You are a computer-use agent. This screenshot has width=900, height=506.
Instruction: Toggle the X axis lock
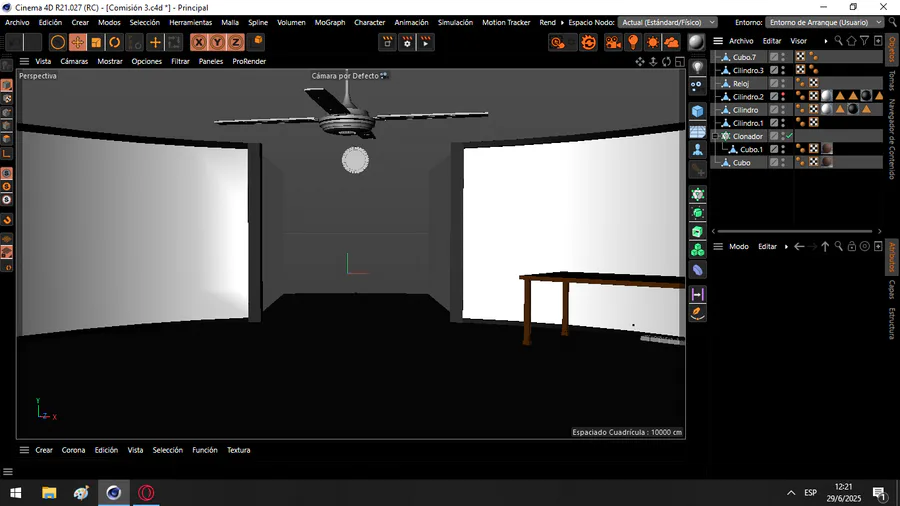199,42
